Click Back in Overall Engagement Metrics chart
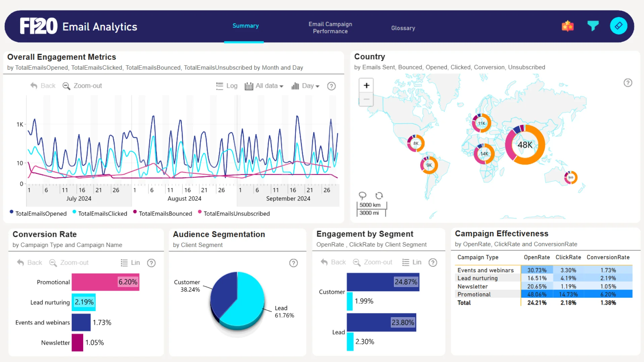This screenshot has height=362, width=644. pos(43,86)
